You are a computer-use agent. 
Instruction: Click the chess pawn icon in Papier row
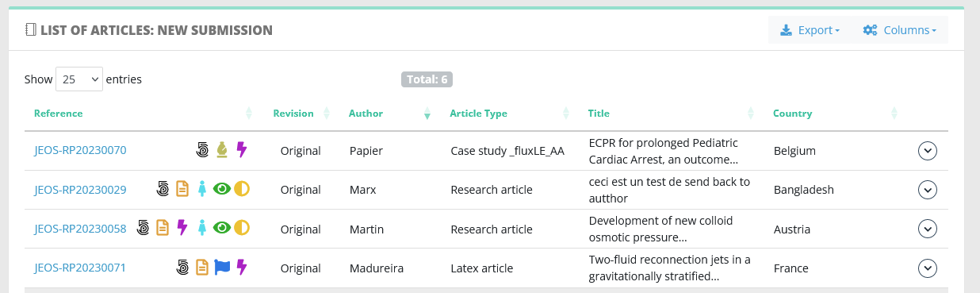click(223, 149)
